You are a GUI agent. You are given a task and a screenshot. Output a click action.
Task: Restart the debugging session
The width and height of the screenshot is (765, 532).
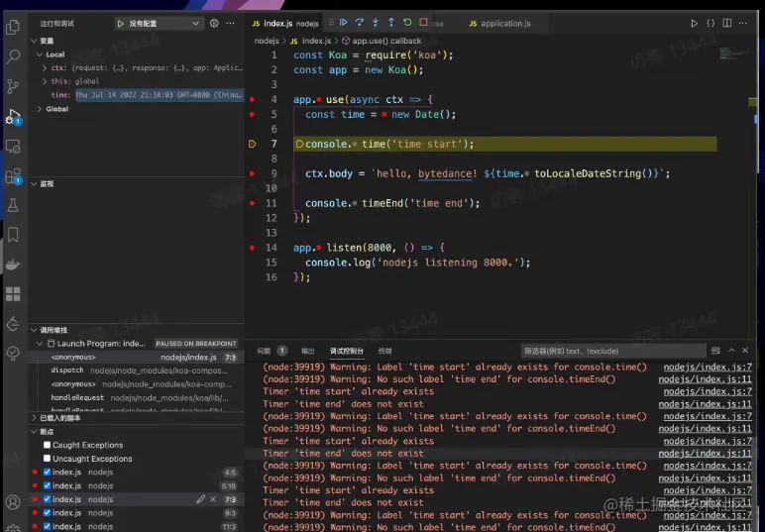coord(407,22)
